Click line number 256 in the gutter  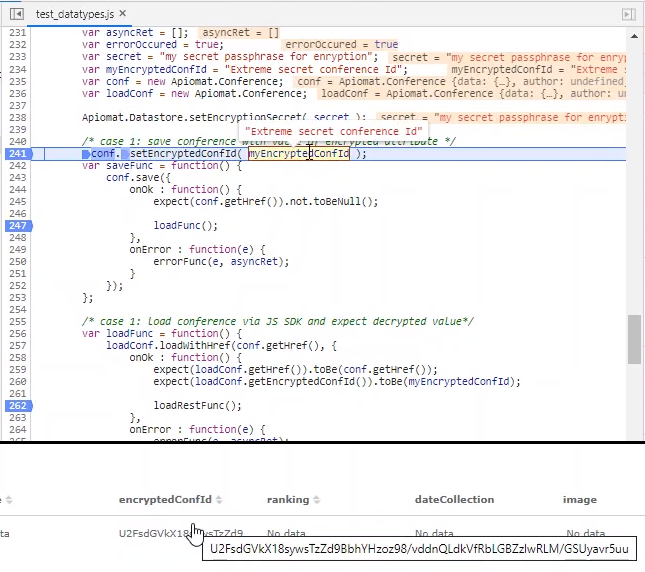(18, 333)
